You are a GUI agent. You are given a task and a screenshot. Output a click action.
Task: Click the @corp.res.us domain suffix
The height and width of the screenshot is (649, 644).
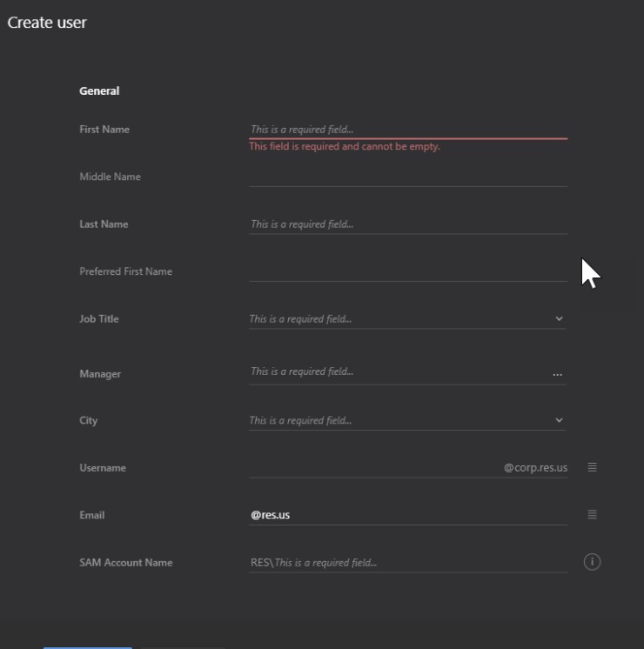(x=535, y=468)
